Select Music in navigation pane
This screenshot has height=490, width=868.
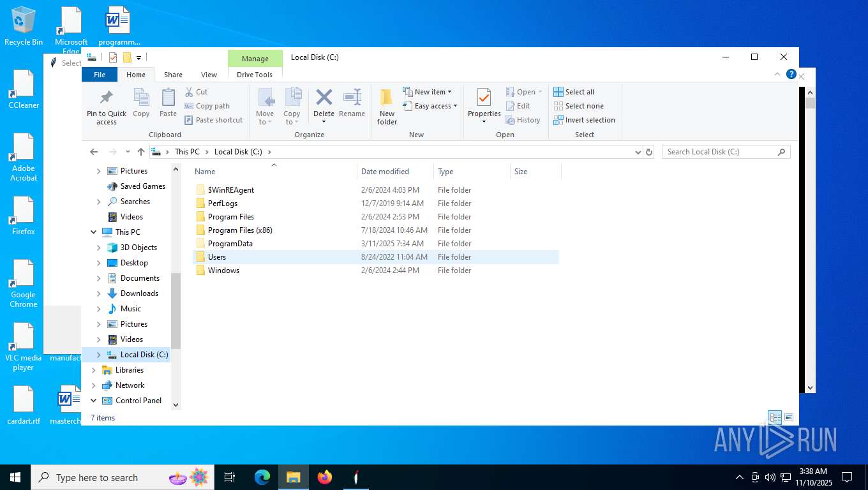click(x=131, y=309)
